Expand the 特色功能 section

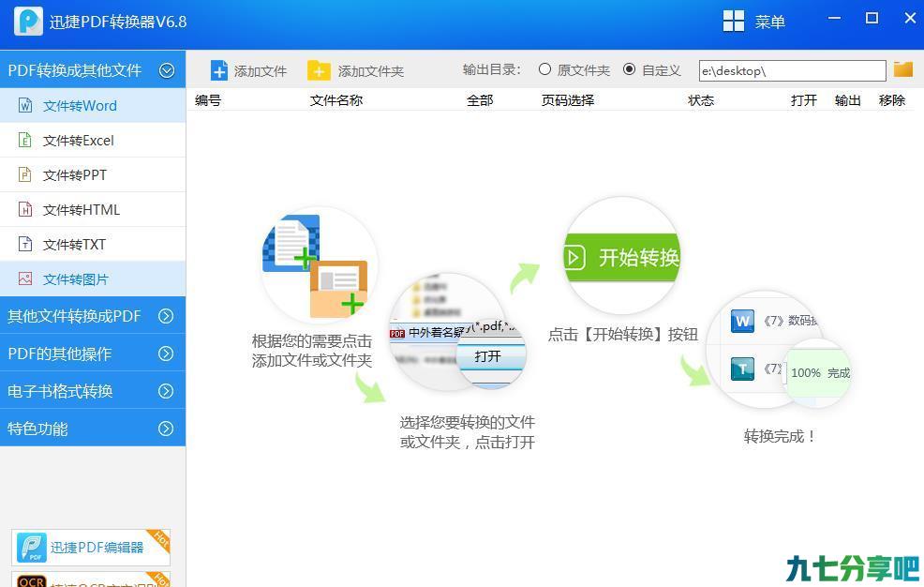click(x=166, y=429)
